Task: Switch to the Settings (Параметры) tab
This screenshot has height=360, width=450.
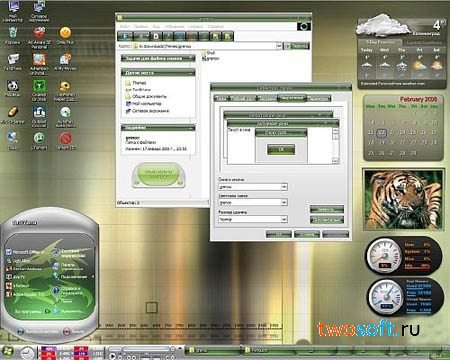Action: [x=320, y=98]
